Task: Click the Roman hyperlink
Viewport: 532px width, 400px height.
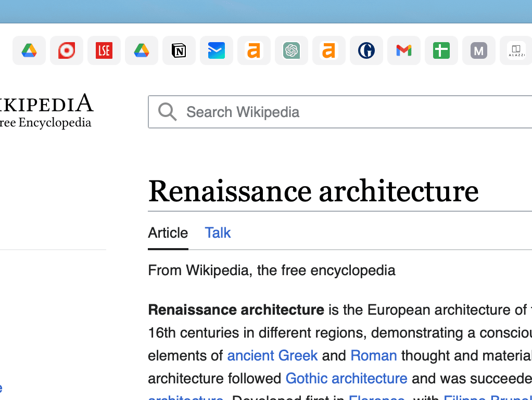Action: [x=374, y=355]
